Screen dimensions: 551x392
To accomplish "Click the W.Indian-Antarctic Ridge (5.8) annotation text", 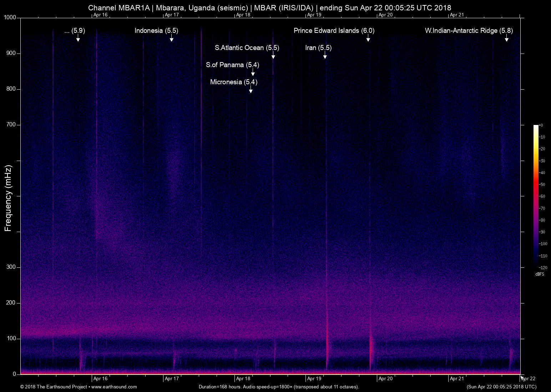I will click(469, 31).
